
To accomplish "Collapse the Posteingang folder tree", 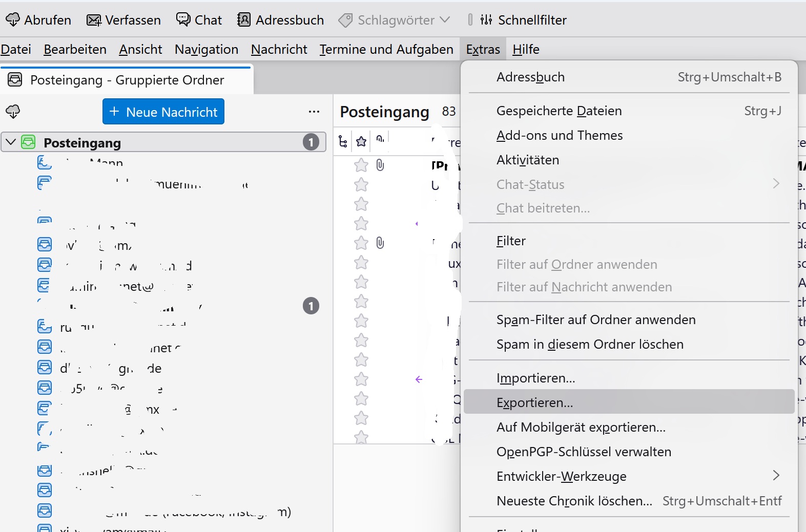I will (11, 142).
